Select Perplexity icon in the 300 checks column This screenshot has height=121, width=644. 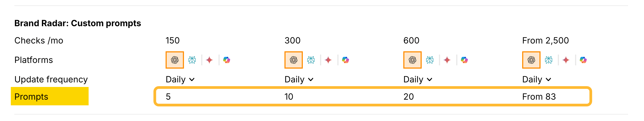311,60
